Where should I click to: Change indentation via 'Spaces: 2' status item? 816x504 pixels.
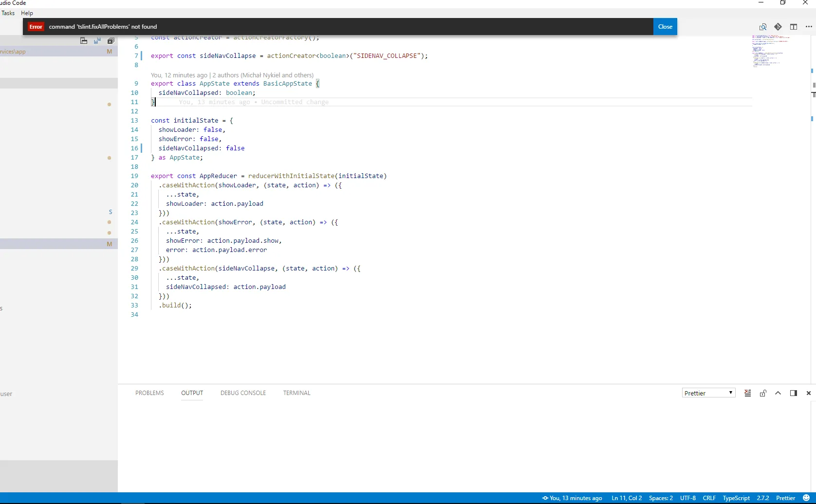661,498
